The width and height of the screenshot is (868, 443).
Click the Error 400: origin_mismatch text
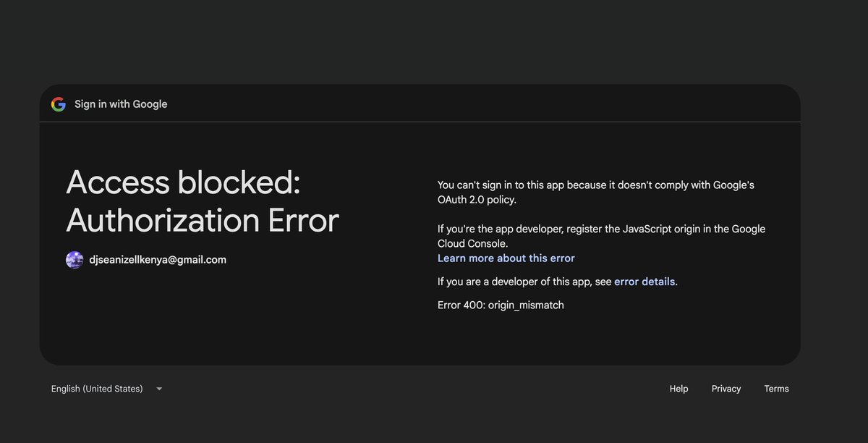tap(501, 305)
